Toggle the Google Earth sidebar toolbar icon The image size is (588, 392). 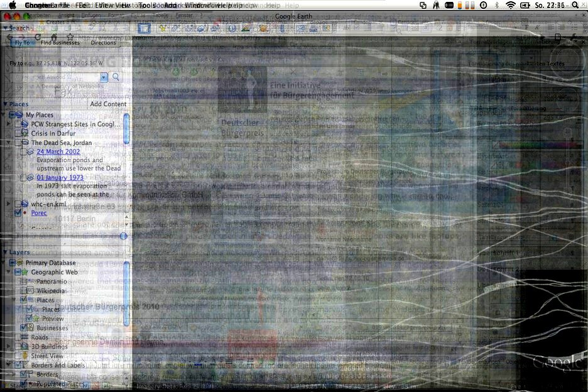144,28
